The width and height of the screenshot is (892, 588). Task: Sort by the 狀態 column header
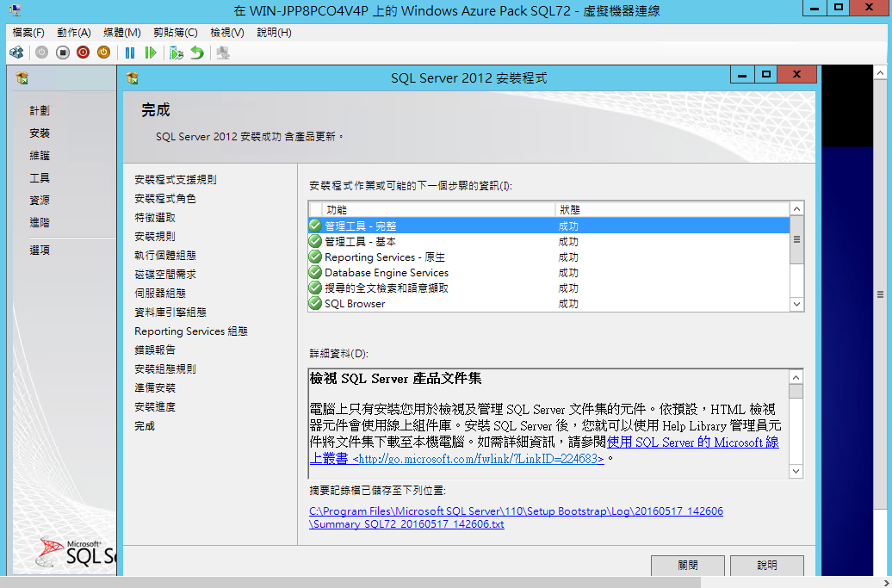672,210
